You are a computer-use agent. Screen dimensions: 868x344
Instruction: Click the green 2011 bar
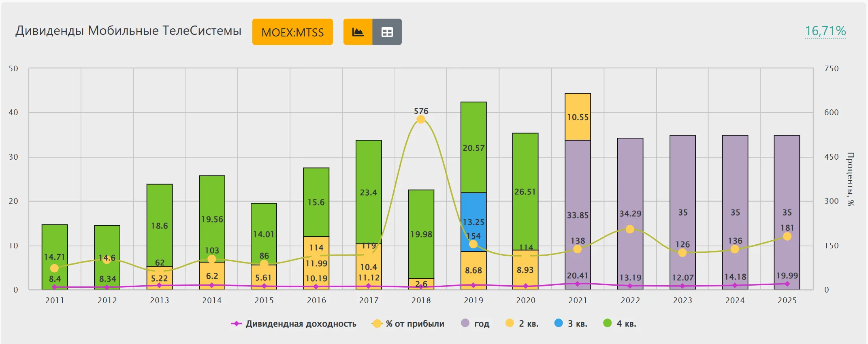[x=55, y=257]
